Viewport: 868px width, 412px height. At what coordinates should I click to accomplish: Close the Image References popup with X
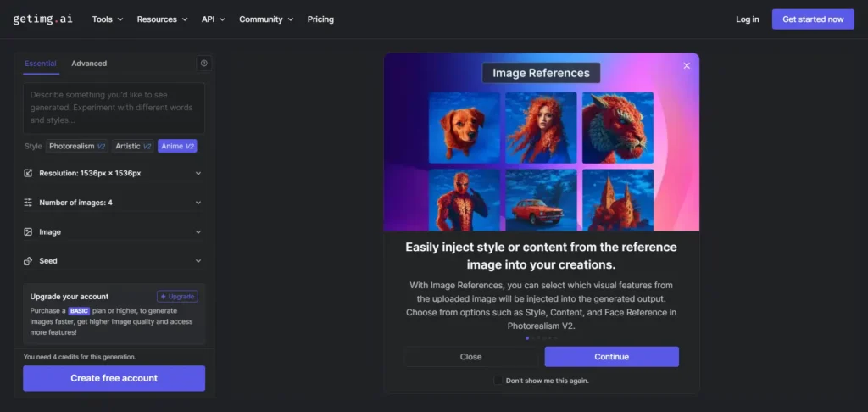coord(687,66)
